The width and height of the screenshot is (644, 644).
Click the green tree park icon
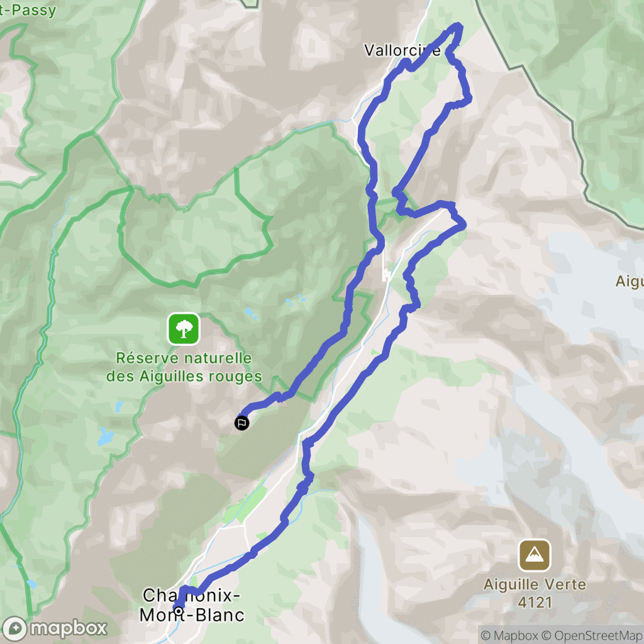click(184, 329)
